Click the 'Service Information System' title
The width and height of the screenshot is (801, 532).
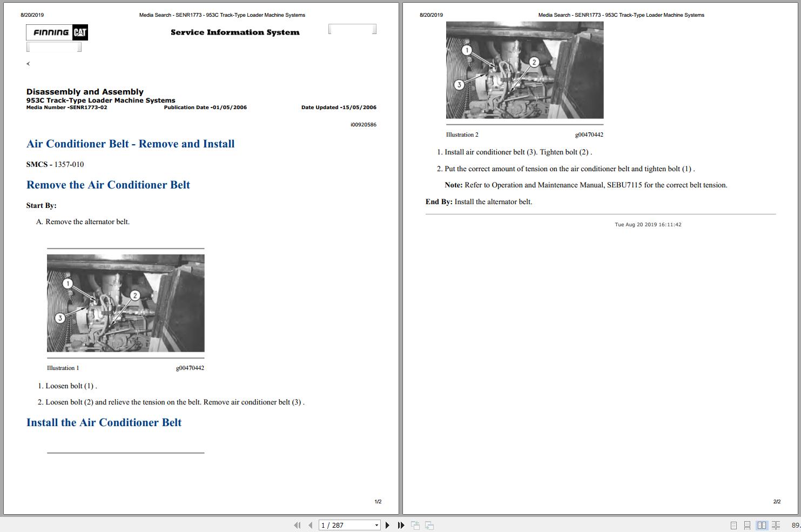tap(235, 32)
